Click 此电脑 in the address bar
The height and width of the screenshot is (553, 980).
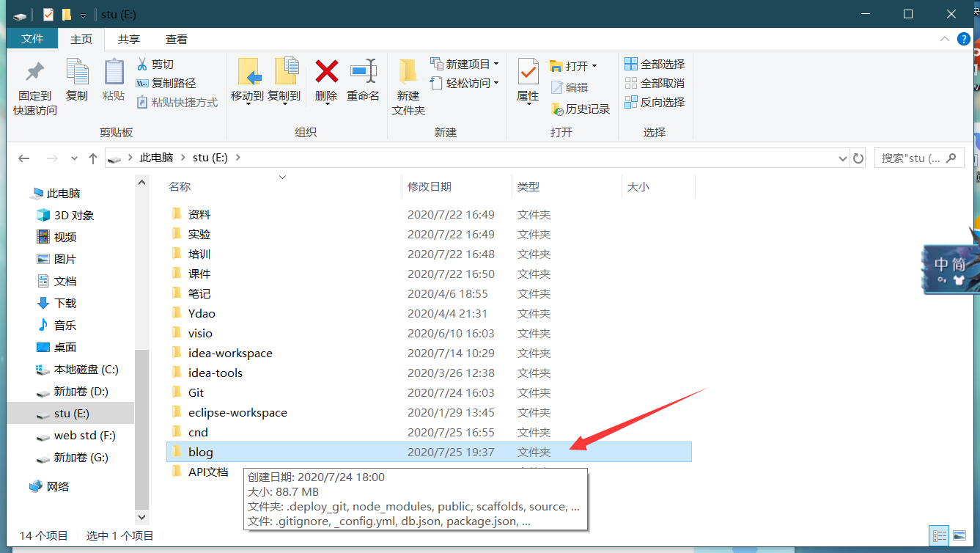pyautogui.click(x=156, y=158)
